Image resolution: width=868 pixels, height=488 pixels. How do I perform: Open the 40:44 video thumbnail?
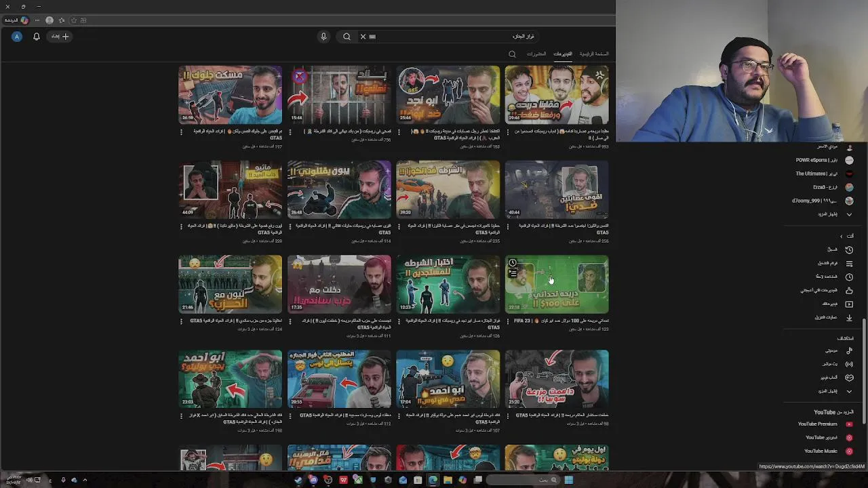pos(557,190)
